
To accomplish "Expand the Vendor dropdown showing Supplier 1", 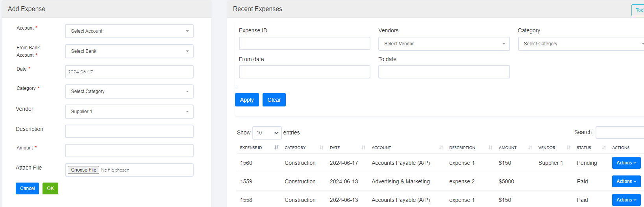I will coord(129,112).
